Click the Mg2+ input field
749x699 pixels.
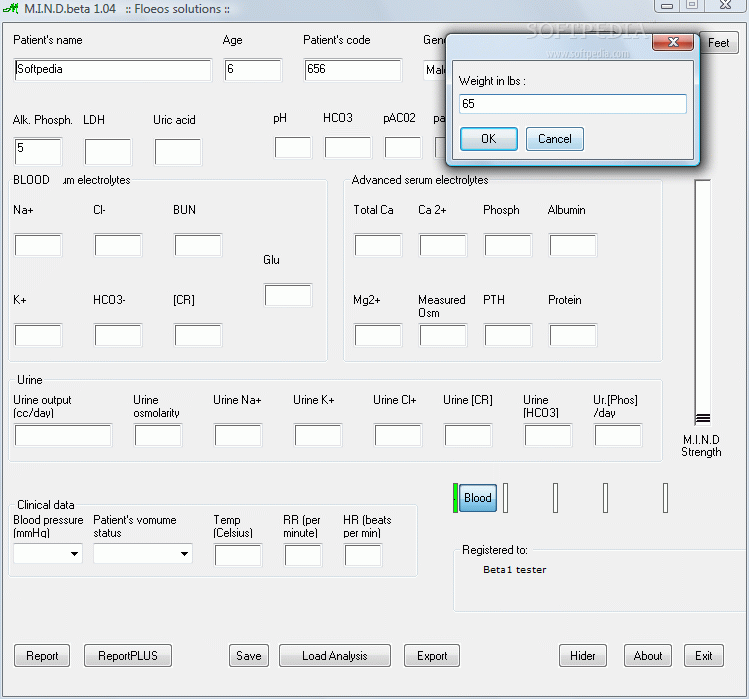378,335
